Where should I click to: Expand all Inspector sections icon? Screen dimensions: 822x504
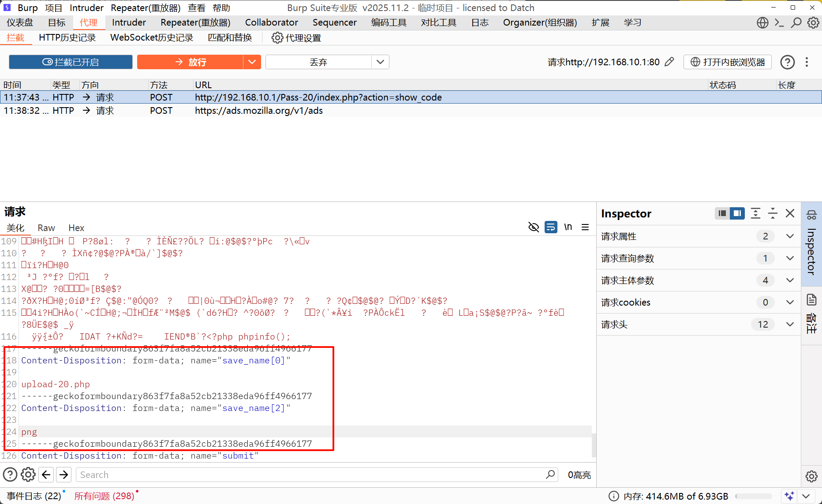[755, 213]
